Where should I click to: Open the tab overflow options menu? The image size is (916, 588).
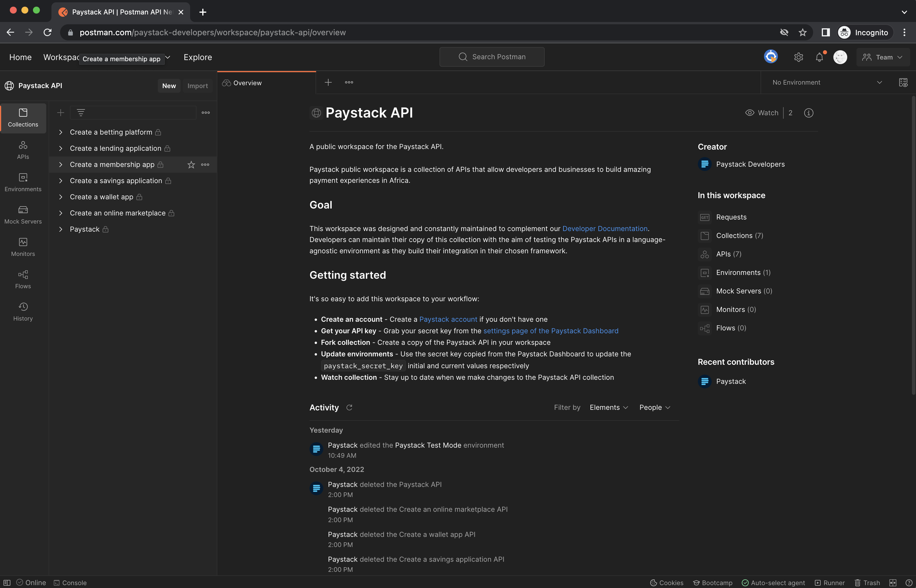(x=349, y=83)
